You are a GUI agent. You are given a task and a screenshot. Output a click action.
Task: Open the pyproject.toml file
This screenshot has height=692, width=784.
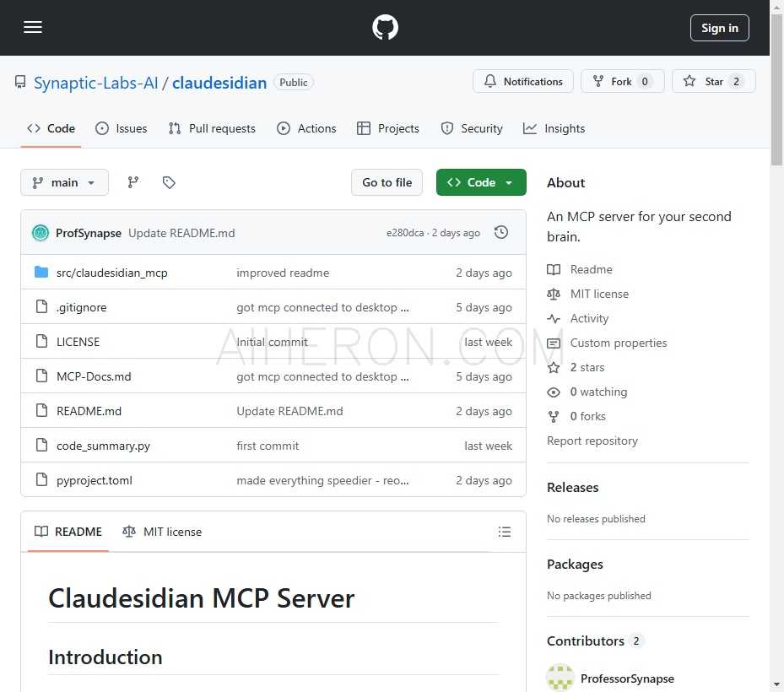(x=95, y=480)
